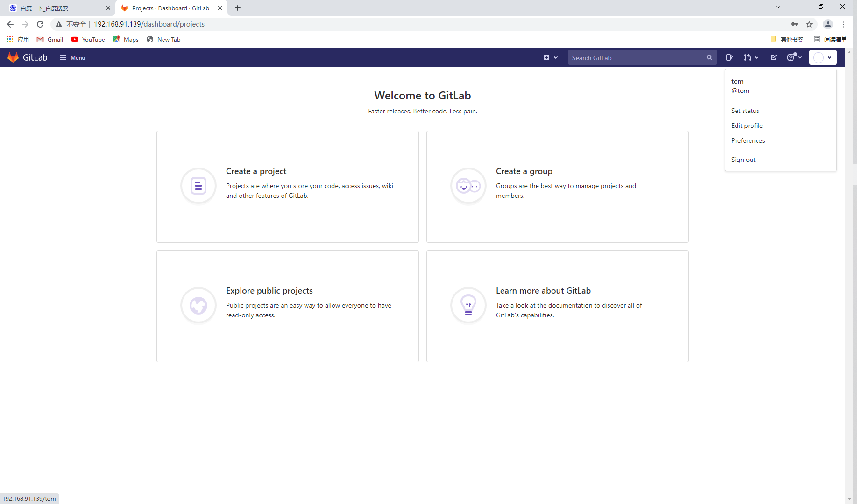Click the Learn more lightbulb icon
The width and height of the screenshot is (857, 504).
tap(468, 305)
